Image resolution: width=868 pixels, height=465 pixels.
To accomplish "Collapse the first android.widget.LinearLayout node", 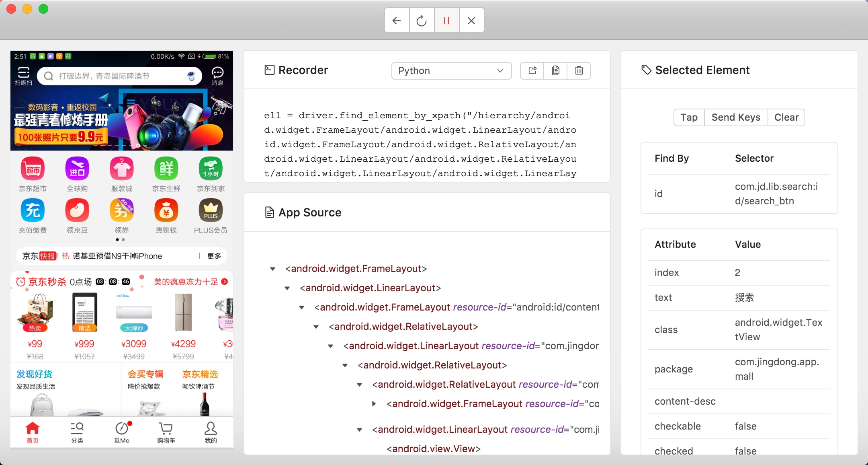I will [x=287, y=288].
